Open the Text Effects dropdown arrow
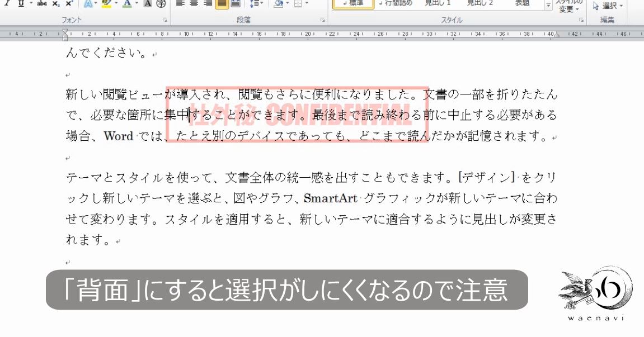The height and width of the screenshot is (337, 644). [96, 3]
